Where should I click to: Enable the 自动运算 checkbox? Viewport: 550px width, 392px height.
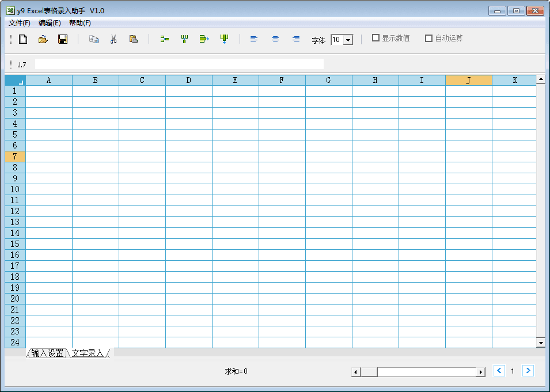[x=429, y=38]
